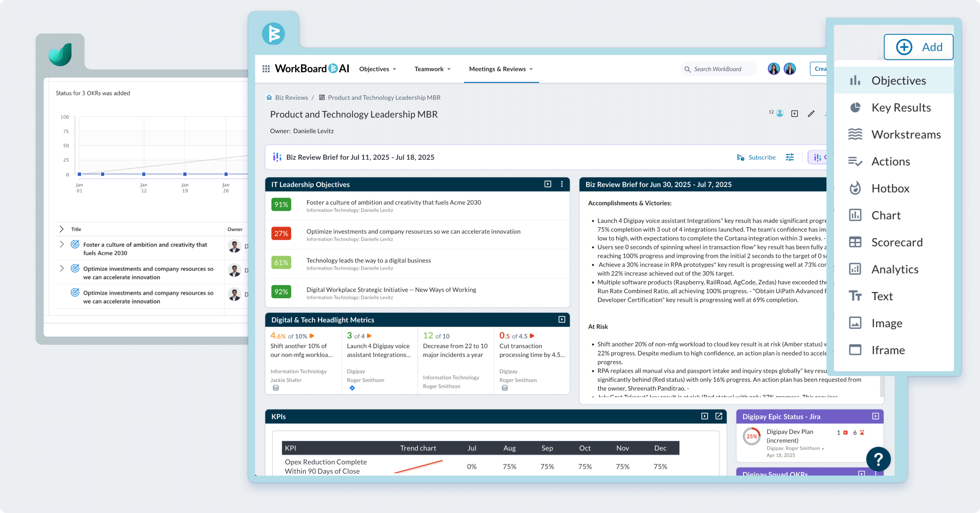
Task: Click the green leaf app logo
Action: coord(60,54)
